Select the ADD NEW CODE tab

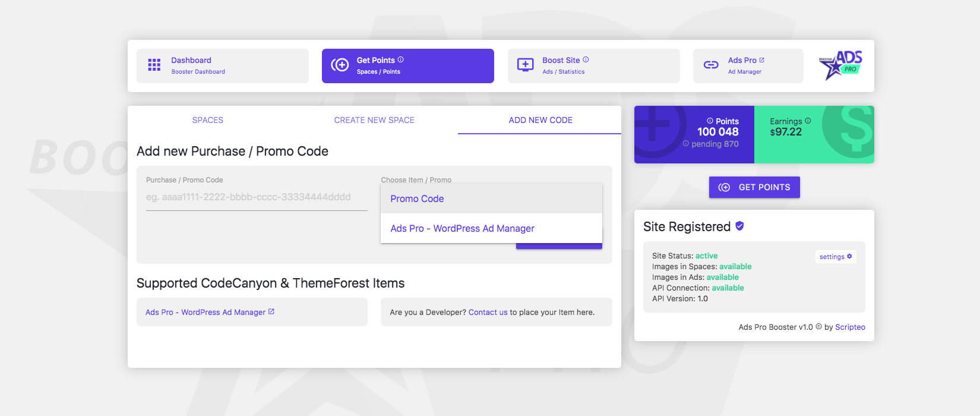[540, 119]
